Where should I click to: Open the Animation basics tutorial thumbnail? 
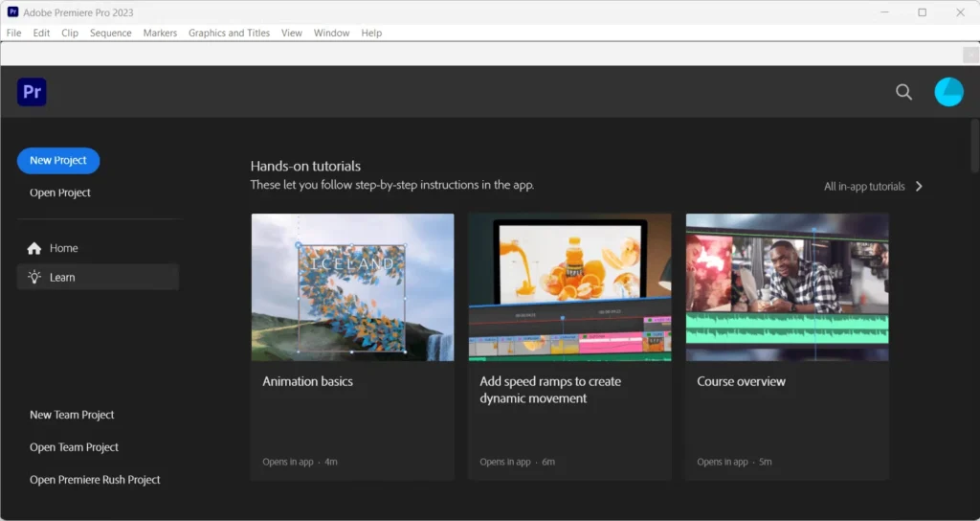click(352, 287)
